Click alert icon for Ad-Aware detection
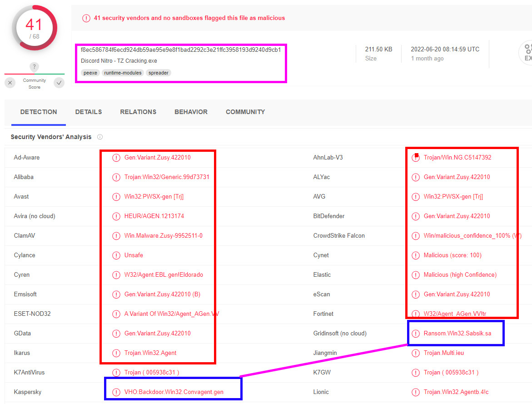The height and width of the screenshot is (404, 532). (116, 158)
